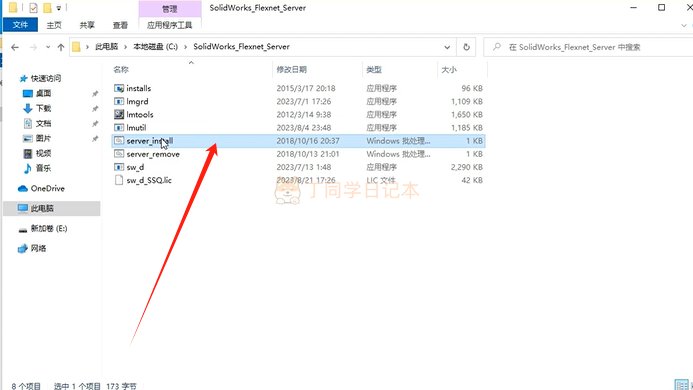Image resolution: width=693 pixels, height=390 pixels.
Task: Click the file name sw_d_SSQ.lic
Action: [149, 180]
